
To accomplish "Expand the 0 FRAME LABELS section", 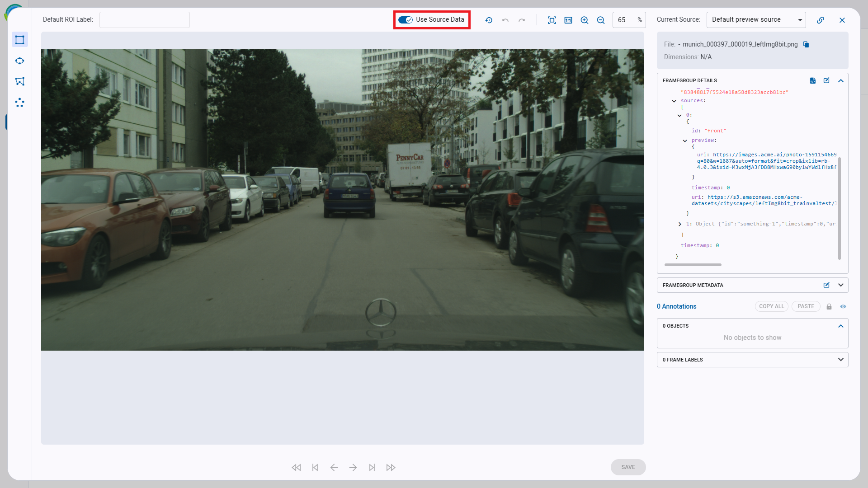I will tap(840, 359).
